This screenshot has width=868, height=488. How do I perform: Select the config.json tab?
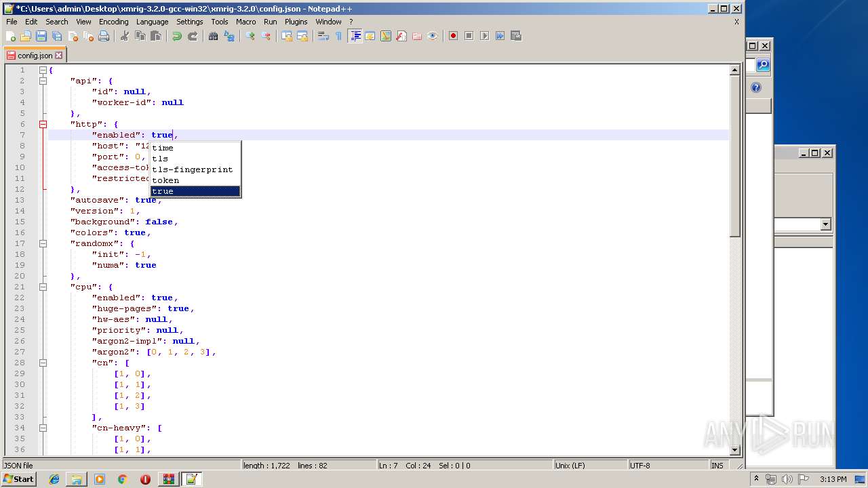click(34, 55)
